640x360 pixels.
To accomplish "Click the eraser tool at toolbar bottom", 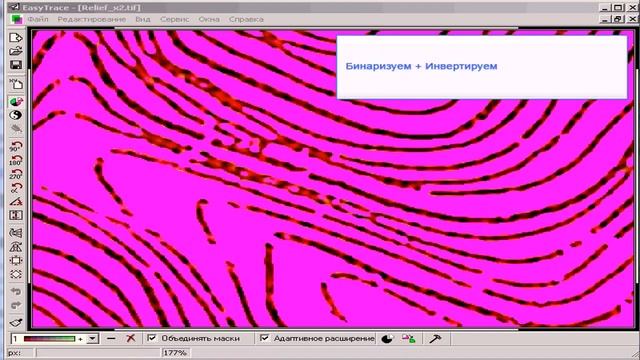I will coord(16,322).
